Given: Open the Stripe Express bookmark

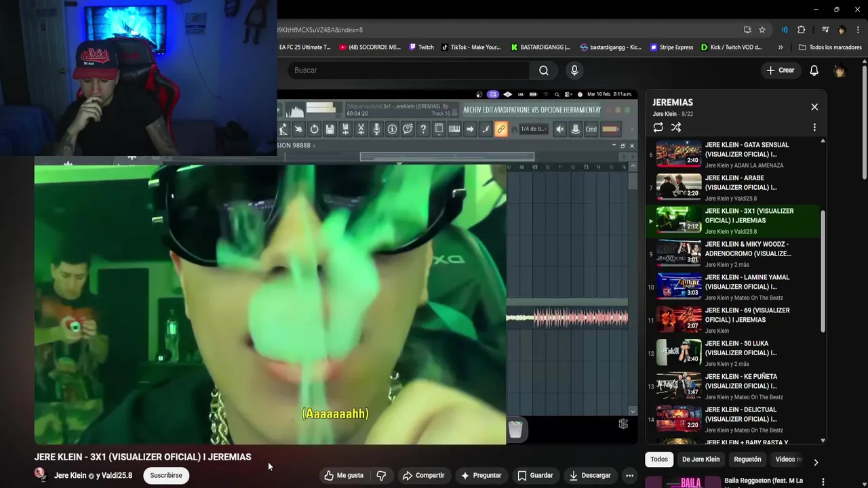Looking at the screenshot, I should click(671, 47).
